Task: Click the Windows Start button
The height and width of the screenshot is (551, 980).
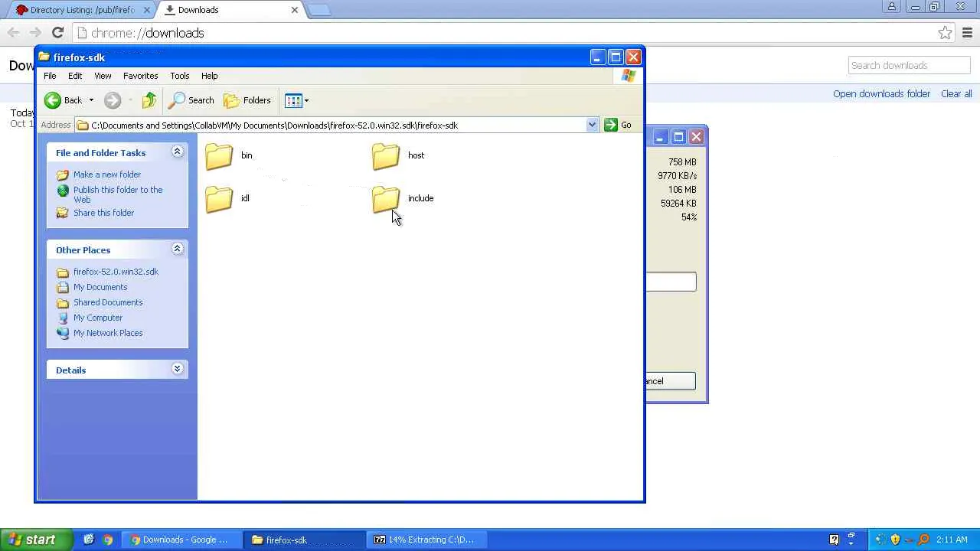Action: click(x=36, y=540)
